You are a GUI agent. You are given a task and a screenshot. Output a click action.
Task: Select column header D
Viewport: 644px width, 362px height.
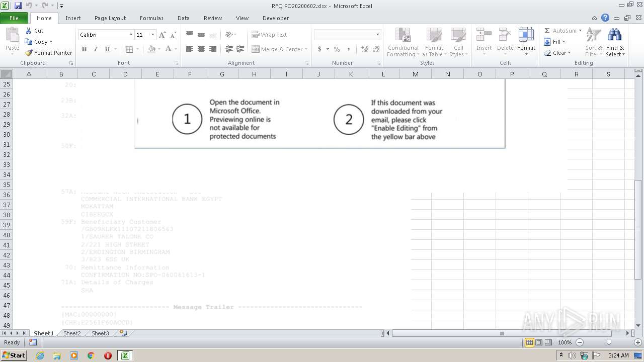tap(125, 74)
